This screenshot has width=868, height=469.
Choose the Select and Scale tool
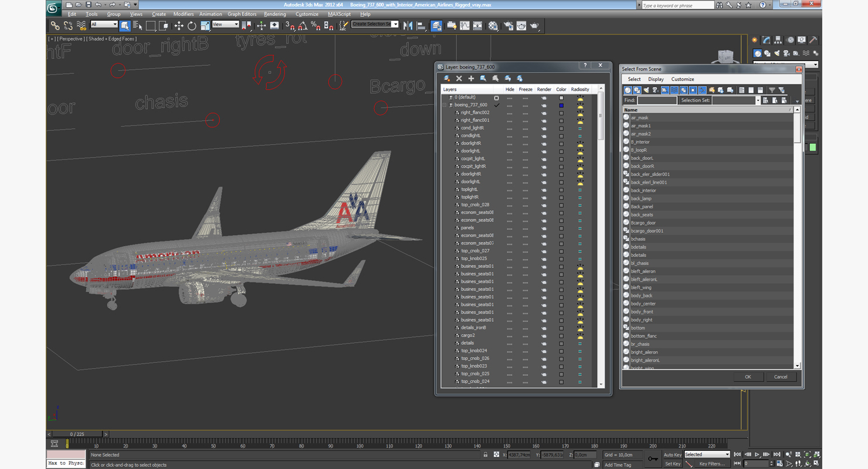tap(205, 26)
